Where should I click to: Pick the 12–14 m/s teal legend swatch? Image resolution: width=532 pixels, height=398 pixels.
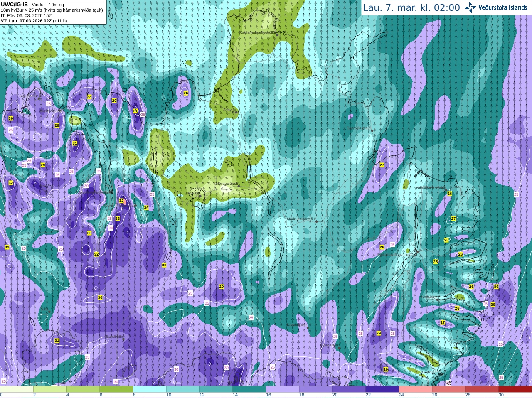(x=216, y=389)
